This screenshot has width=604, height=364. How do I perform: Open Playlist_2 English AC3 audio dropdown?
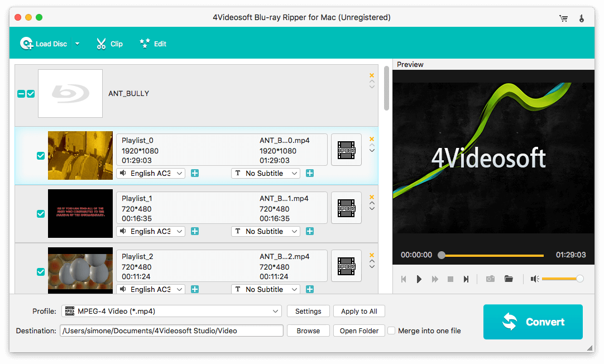coord(151,289)
